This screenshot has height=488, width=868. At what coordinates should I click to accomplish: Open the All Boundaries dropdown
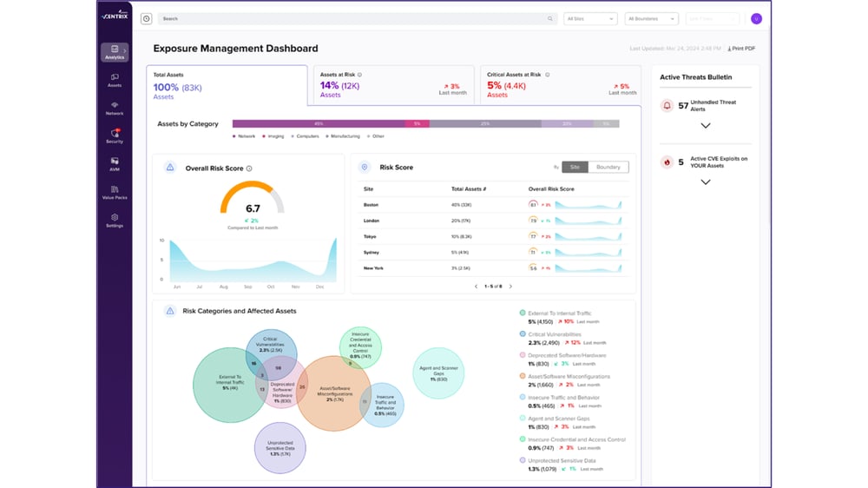(x=651, y=18)
